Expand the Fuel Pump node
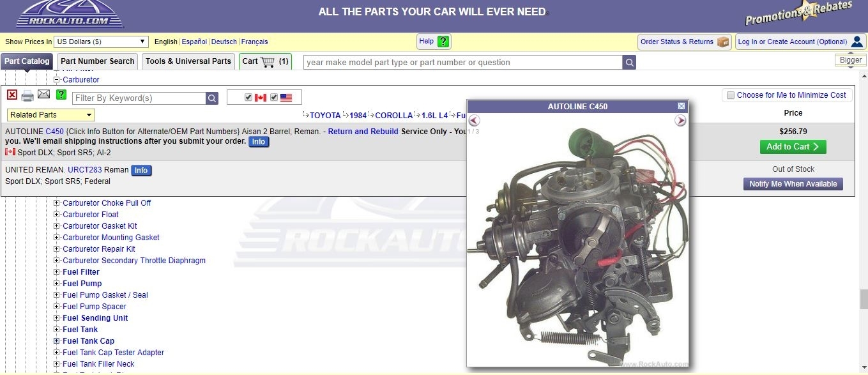The height and width of the screenshot is (375, 868). (56, 284)
